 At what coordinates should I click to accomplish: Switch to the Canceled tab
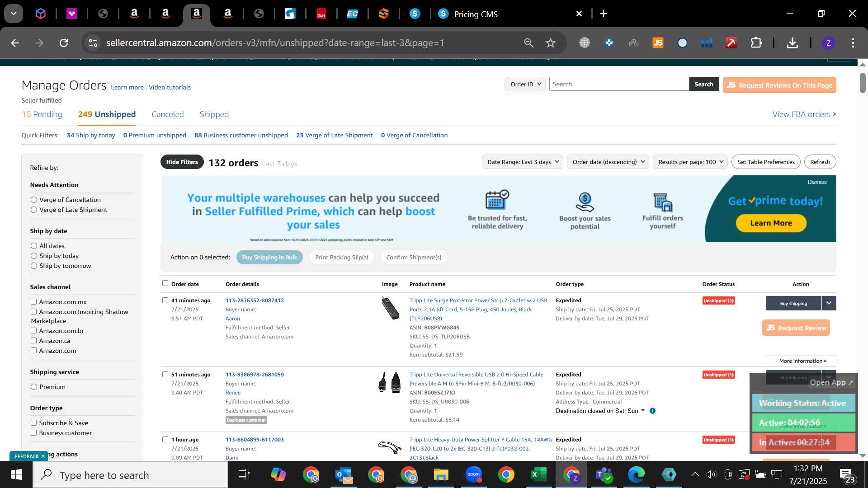coord(168,114)
